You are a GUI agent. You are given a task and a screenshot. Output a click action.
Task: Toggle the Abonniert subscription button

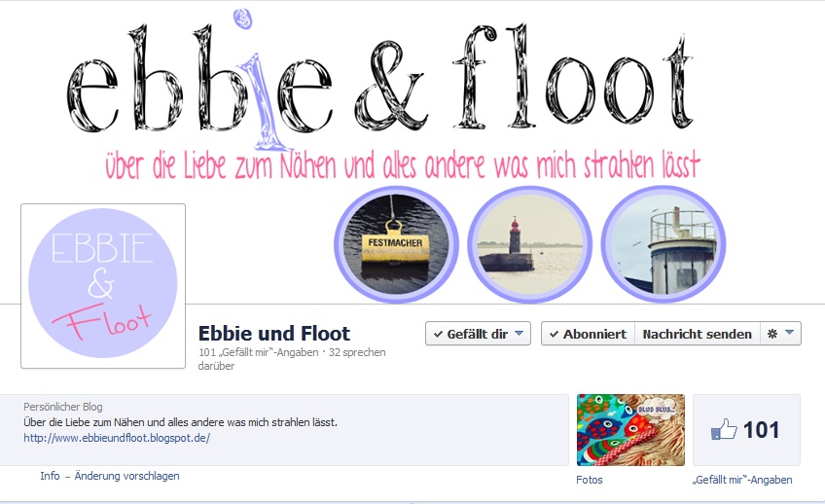coord(589,334)
